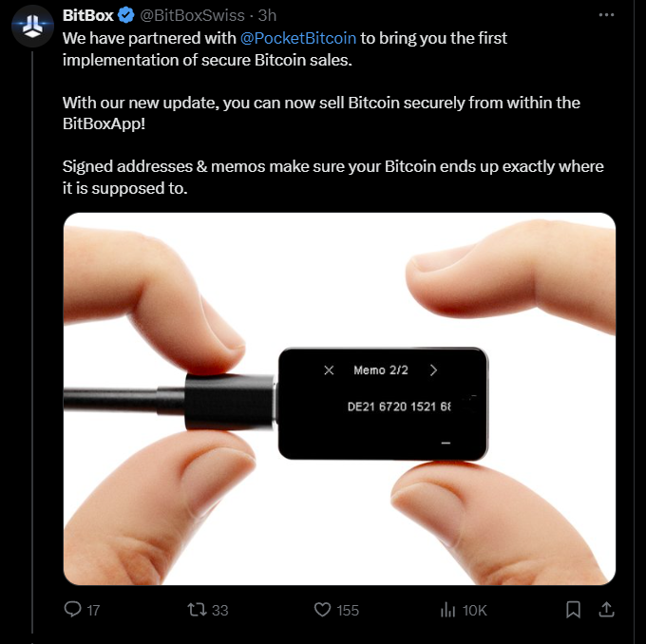Click the reply count 17
This screenshot has width=646, height=644.
click(x=93, y=611)
